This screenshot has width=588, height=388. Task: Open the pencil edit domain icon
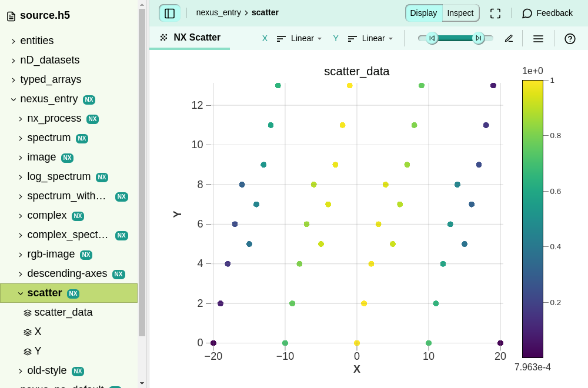click(x=509, y=39)
